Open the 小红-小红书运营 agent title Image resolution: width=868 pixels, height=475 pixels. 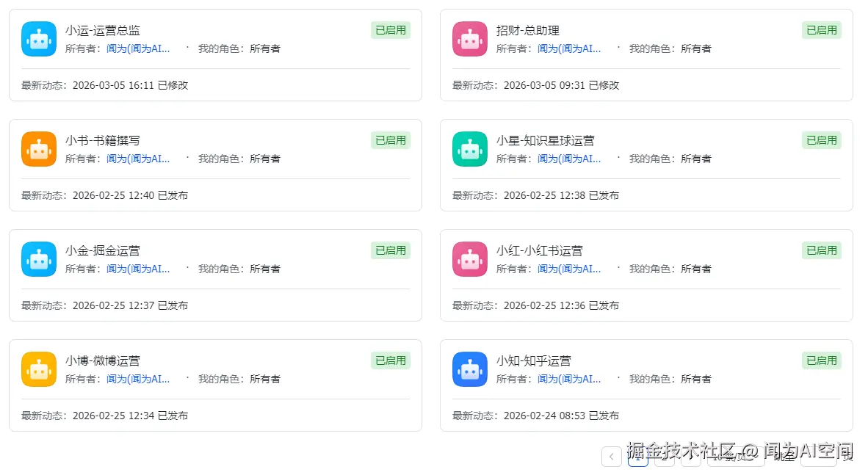539,251
